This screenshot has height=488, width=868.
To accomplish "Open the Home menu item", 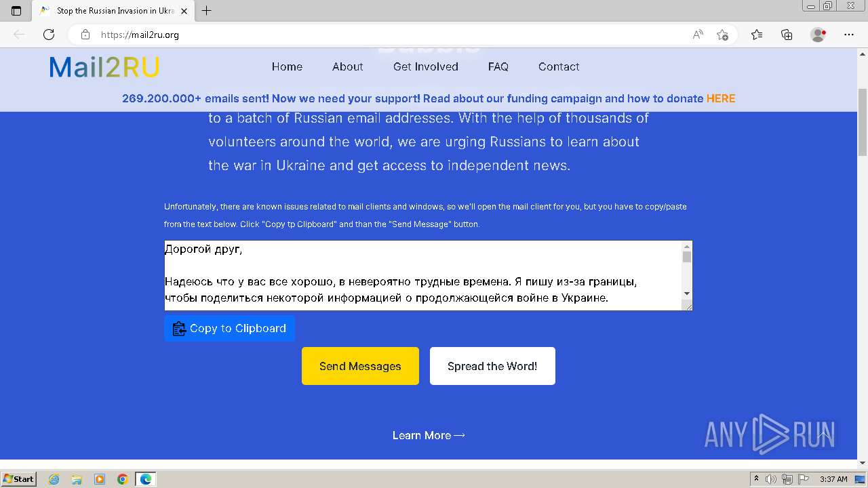I will 287,66.
